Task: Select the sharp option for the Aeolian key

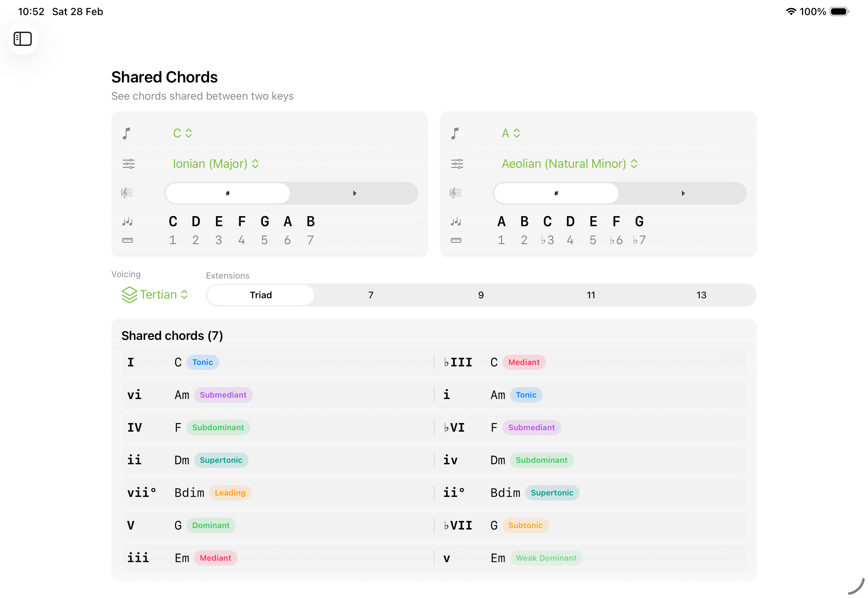Action: pos(556,193)
